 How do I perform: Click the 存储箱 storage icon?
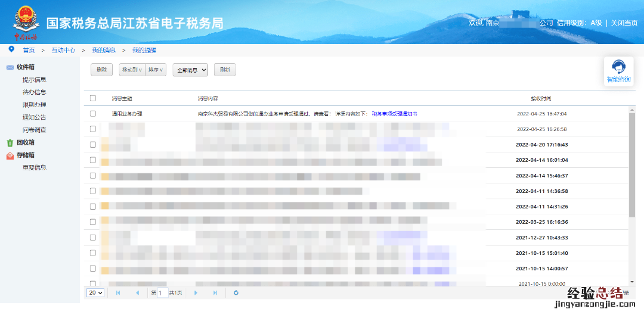pos(10,155)
